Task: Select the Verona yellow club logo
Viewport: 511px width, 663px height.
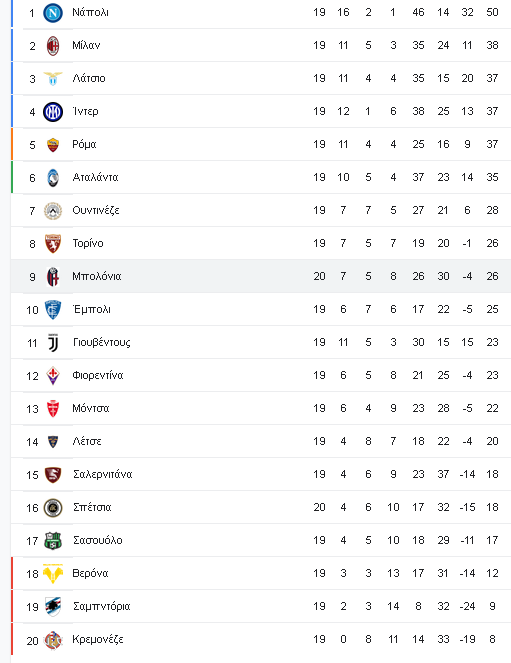Action: [53, 574]
